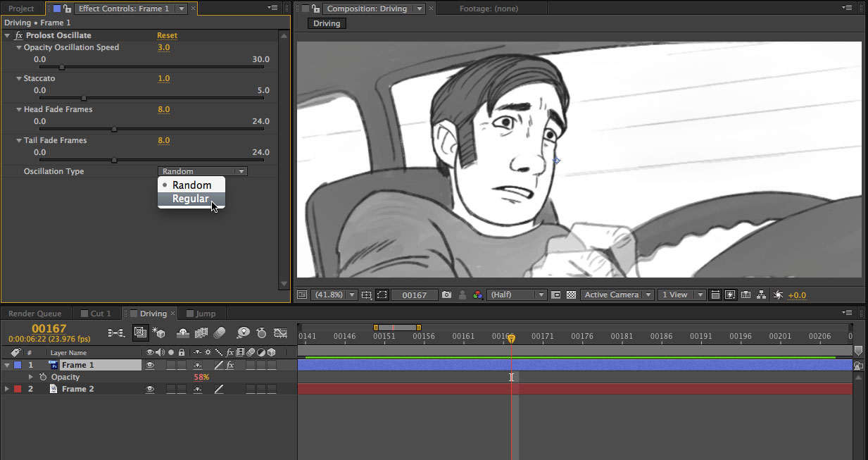The image size is (868, 460).
Task: Toggle the Draft 3D timeline button
Action: click(158, 332)
